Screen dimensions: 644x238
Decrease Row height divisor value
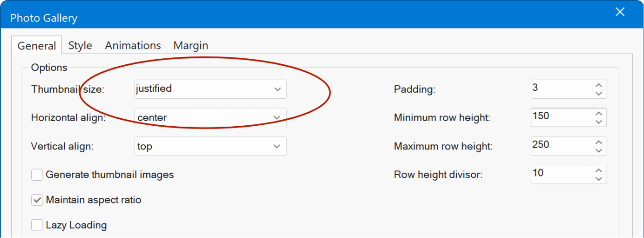[x=599, y=179]
